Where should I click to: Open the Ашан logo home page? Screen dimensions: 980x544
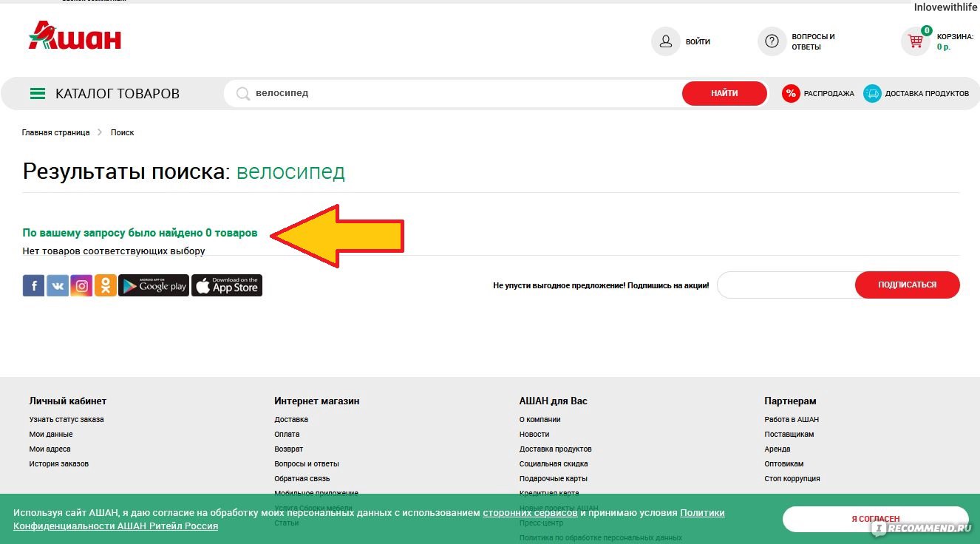(75, 36)
